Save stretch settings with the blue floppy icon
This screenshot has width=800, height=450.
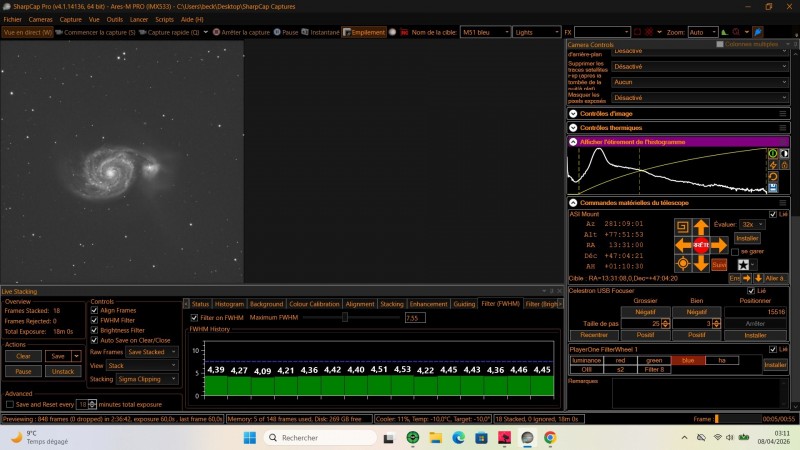click(773, 188)
